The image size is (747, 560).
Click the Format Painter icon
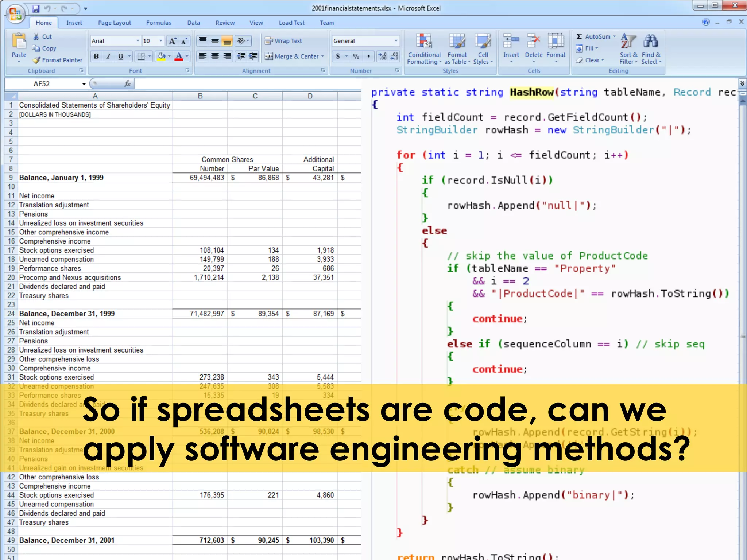coord(36,60)
